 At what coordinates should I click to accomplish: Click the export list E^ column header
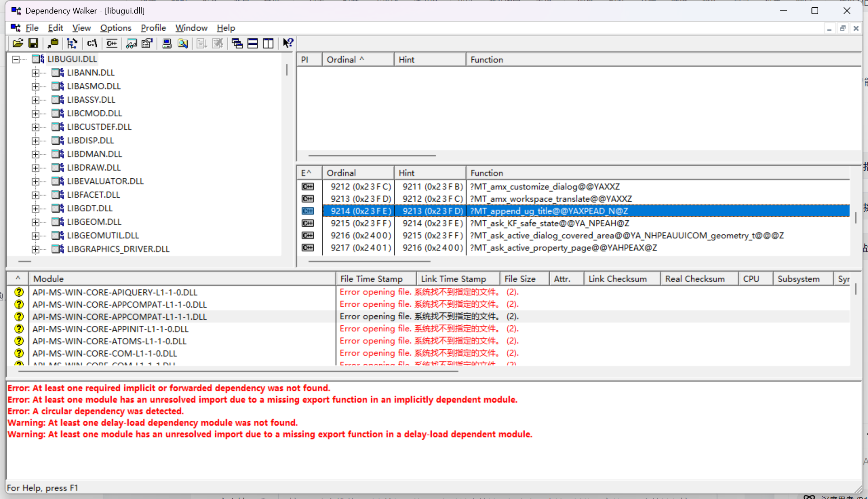[309, 173]
